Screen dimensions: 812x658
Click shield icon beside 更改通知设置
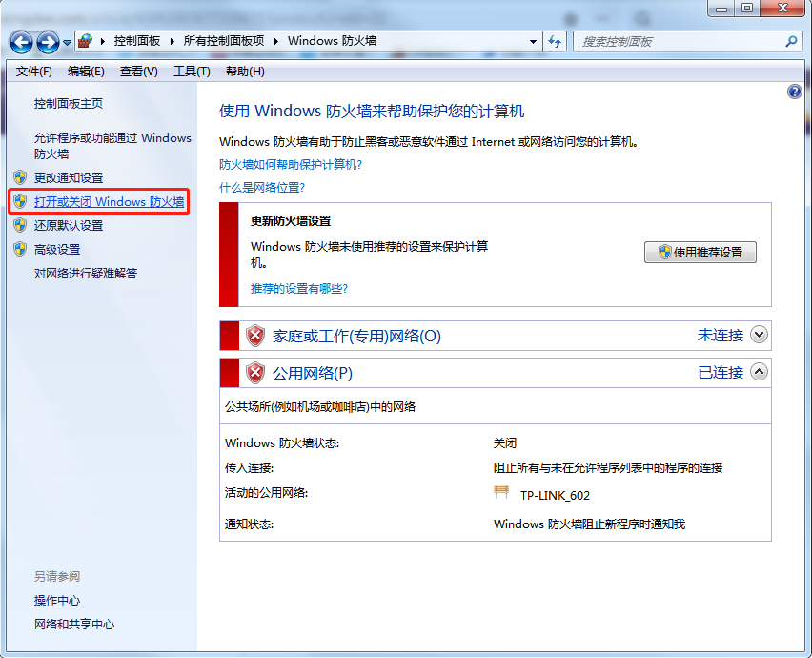point(20,177)
